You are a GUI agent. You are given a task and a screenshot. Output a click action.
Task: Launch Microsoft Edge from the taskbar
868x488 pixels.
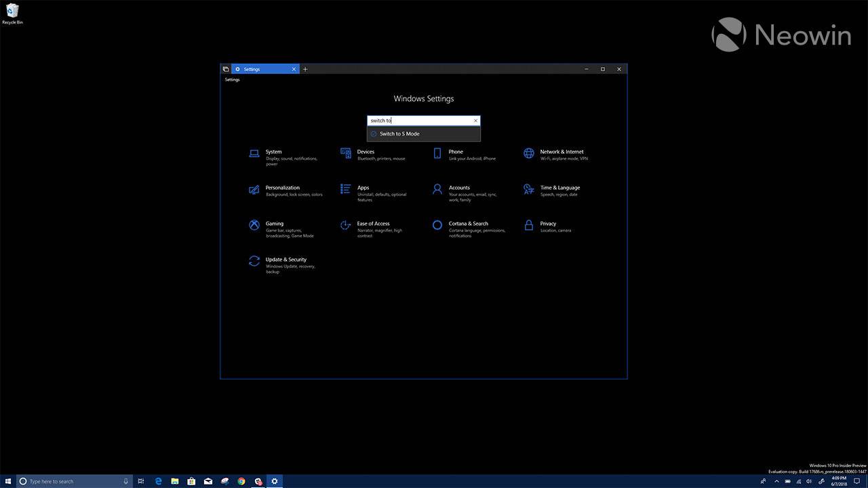pos(158,481)
